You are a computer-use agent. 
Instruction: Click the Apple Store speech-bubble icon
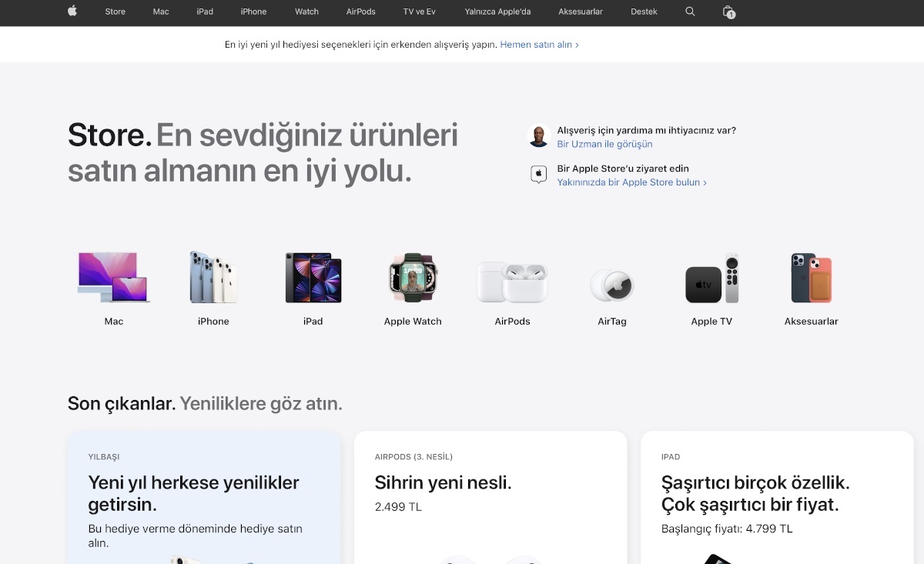pyautogui.click(x=539, y=175)
